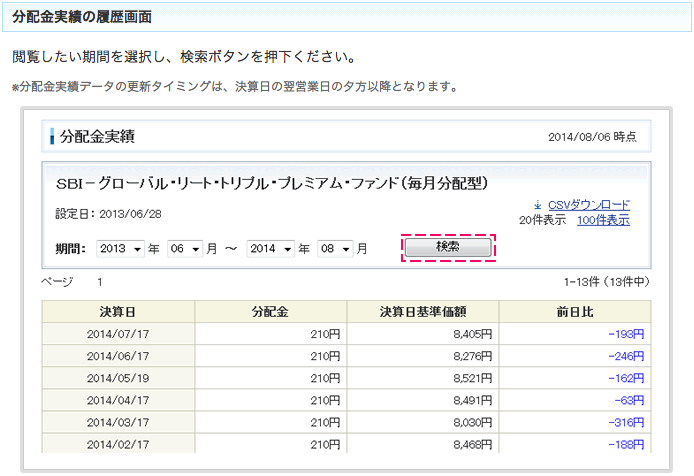
Task: Click the -63円 change value
Action: click(x=629, y=400)
